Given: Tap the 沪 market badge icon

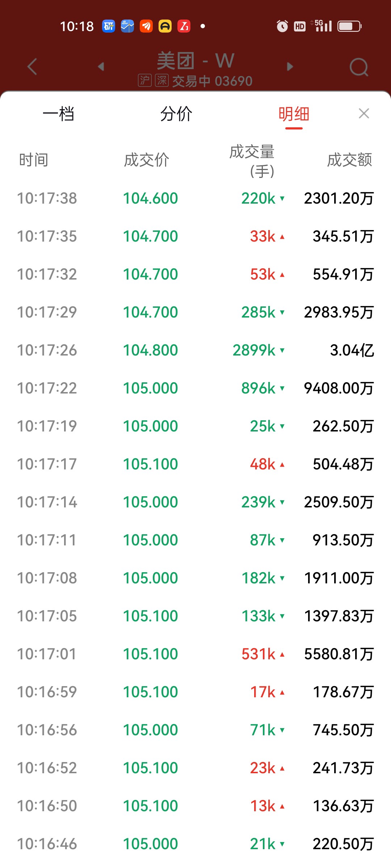Looking at the screenshot, I should tap(144, 80).
